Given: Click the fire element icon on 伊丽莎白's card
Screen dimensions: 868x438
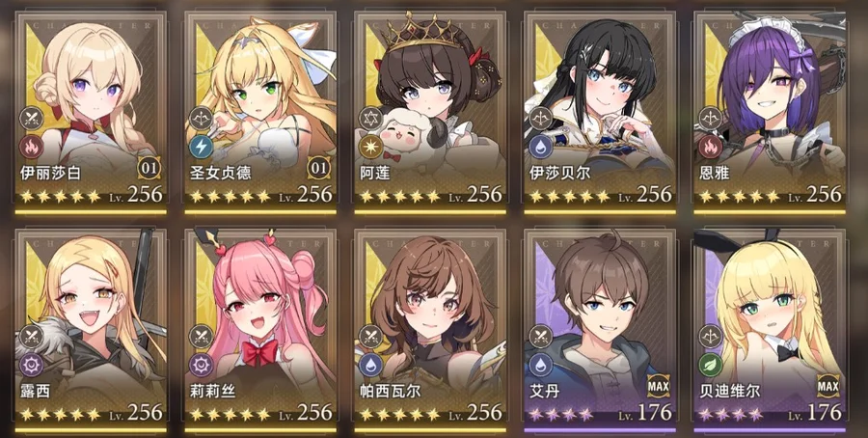Looking at the screenshot, I should click(x=29, y=147).
